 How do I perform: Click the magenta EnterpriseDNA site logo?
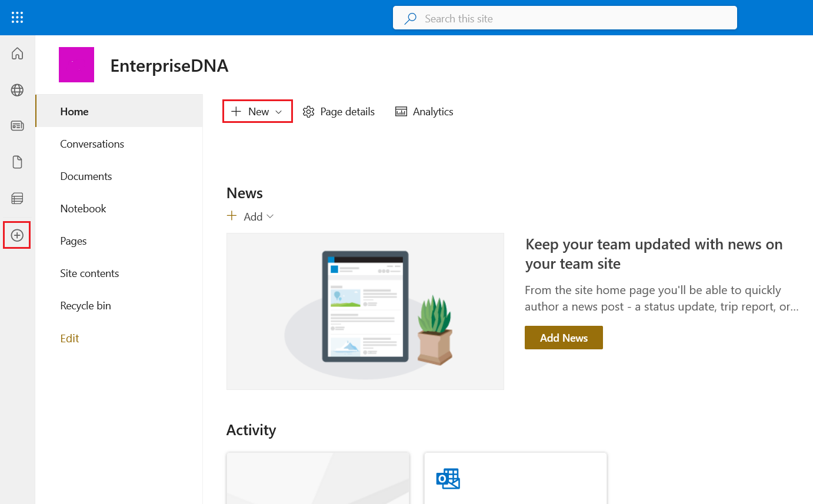[x=76, y=65]
